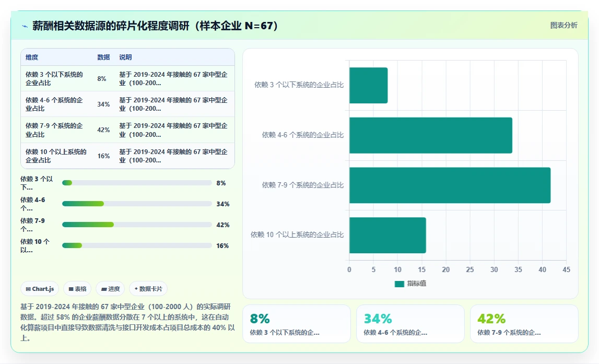
Task: Click the summary paragraph starting 基于 2019-2024
Action: (x=127, y=322)
